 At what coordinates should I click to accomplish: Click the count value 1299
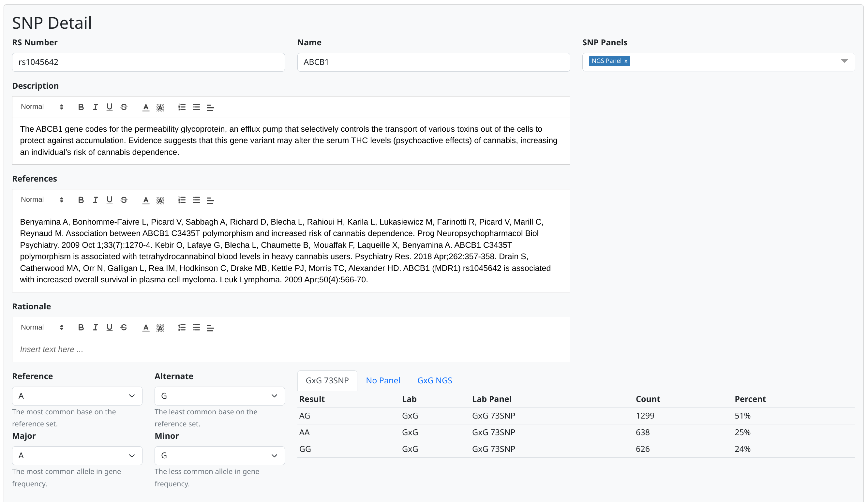645,416
